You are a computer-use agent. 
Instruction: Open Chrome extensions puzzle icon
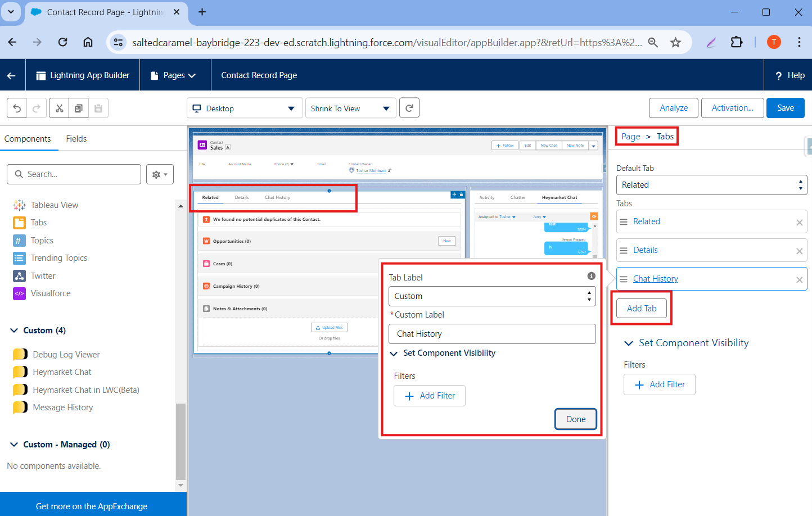736,42
